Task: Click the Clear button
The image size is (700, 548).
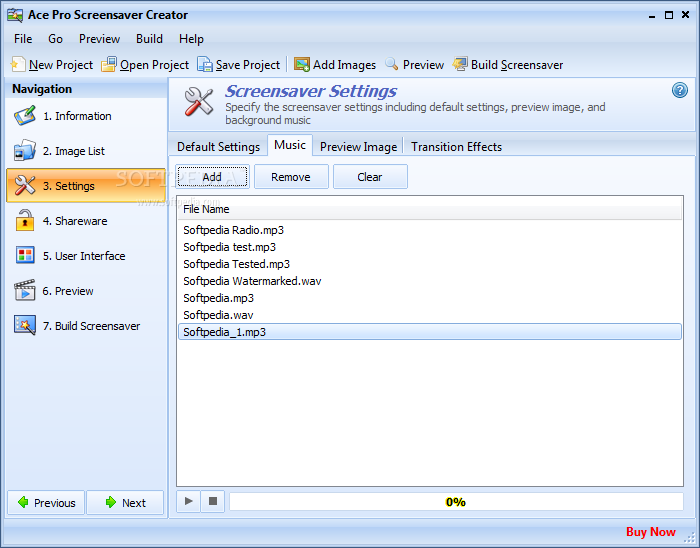Action: point(370,177)
